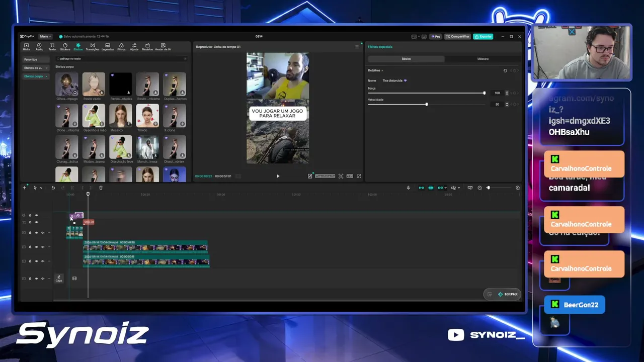The image size is (644, 362).
Task: Open the Stickers panel
Action: (65, 47)
